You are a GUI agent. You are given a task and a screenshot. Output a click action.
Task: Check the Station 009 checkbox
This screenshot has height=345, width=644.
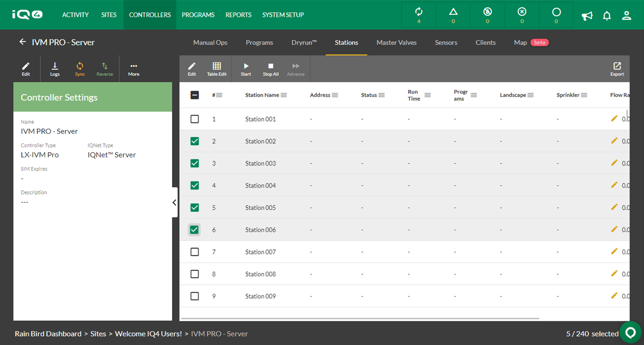click(x=195, y=296)
